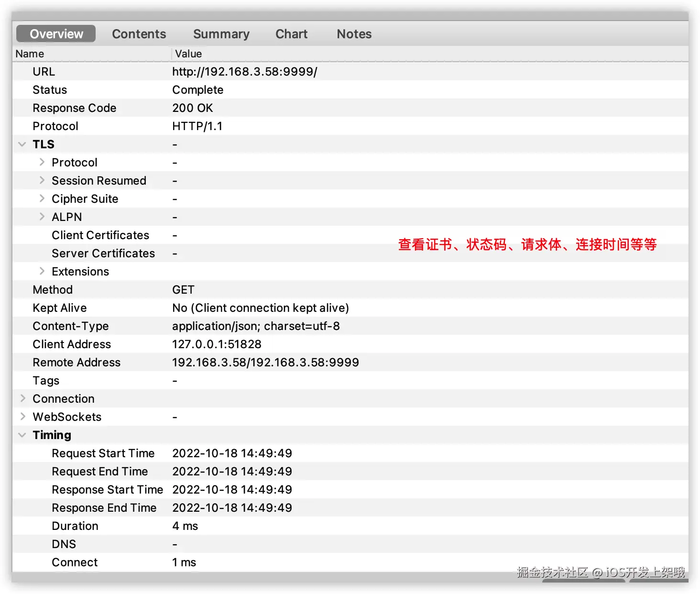Select the Request Start Time row
This screenshot has width=700, height=594.
(x=350, y=453)
